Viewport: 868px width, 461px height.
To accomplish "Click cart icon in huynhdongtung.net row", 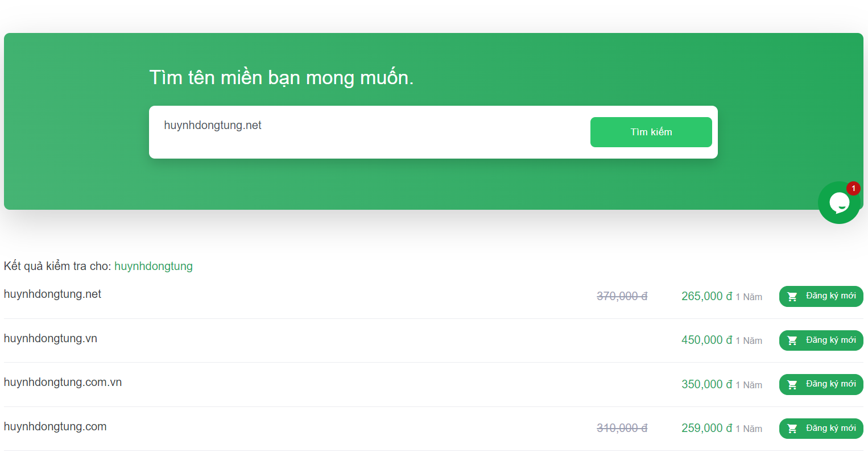I will click(792, 296).
